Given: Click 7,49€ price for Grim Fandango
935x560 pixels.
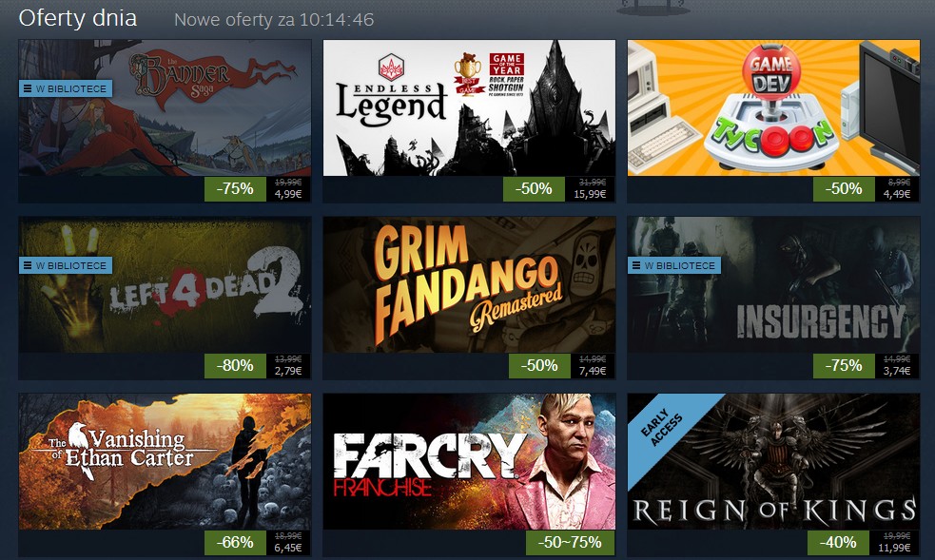Looking at the screenshot, I should [x=593, y=371].
